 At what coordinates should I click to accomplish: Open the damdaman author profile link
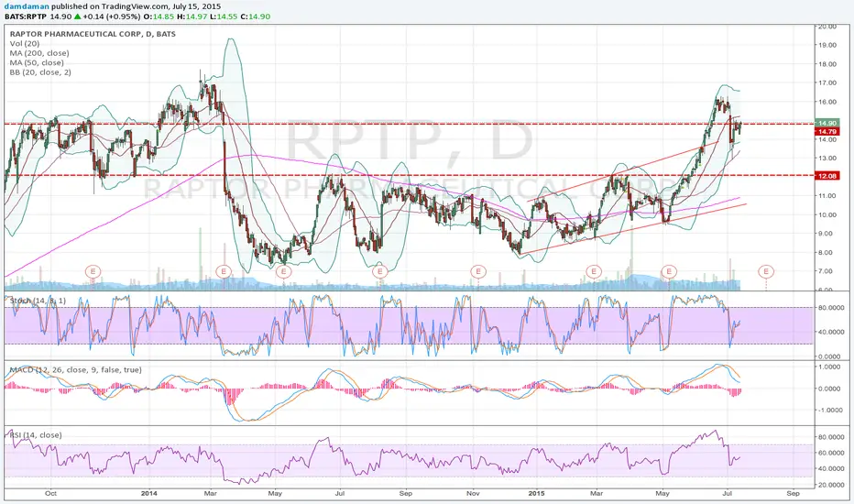27,6
